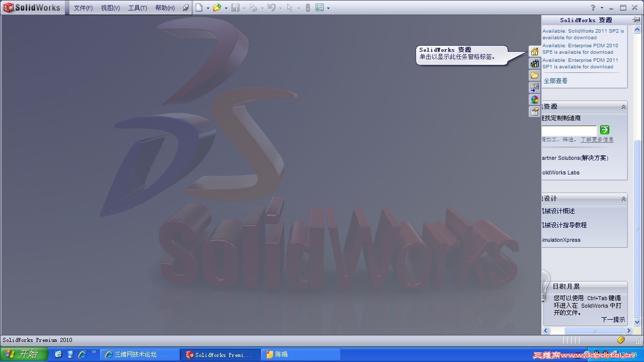Collapse the 设计 section with its chevron

point(623,199)
